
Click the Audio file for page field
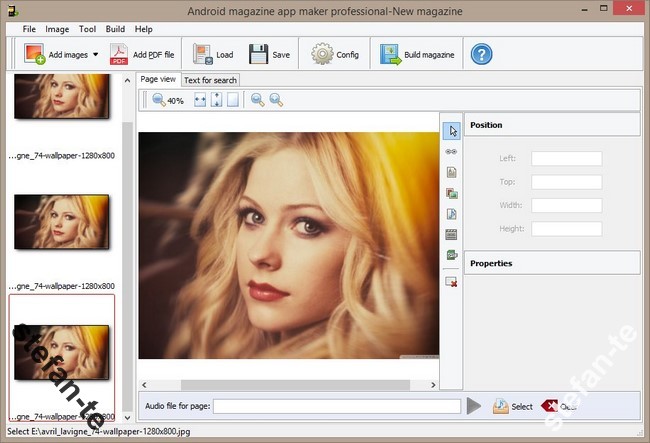336,406
